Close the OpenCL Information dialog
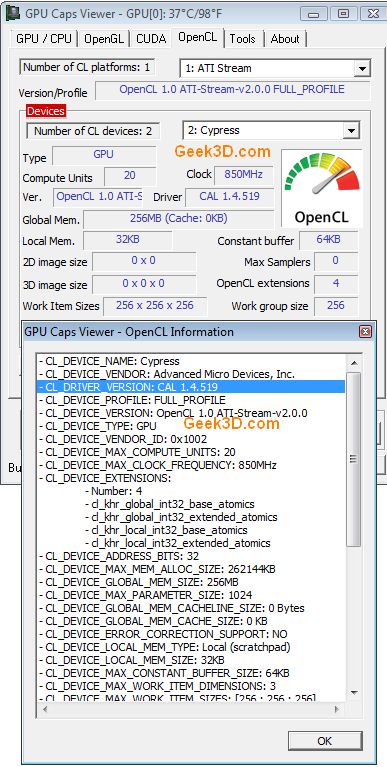387x767 pixels. click(x=365, y=332)
